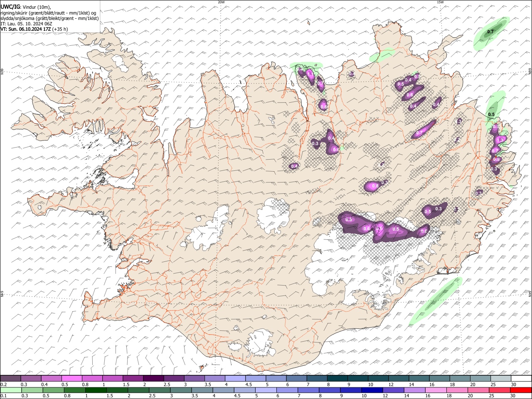532x399 pixels.
Task: Click the black '0.5' value in the green coastal patch
Action: (x=491, y=114)
